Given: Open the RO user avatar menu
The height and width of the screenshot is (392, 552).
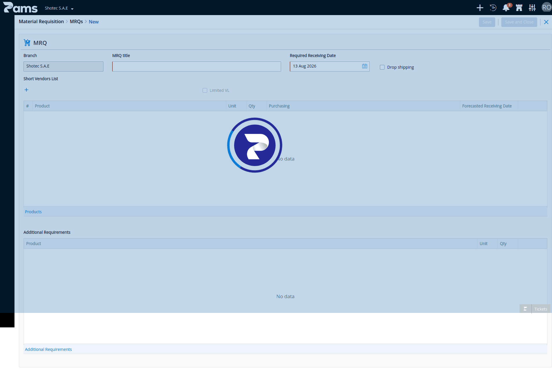Looking at the screenshot, I should [x=546, y=8].
